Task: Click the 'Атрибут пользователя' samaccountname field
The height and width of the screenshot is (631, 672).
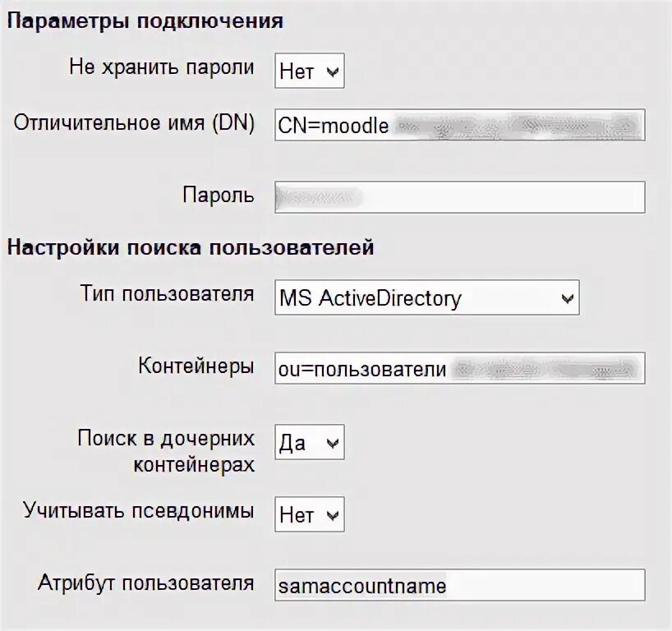Action: coord(460,585)
